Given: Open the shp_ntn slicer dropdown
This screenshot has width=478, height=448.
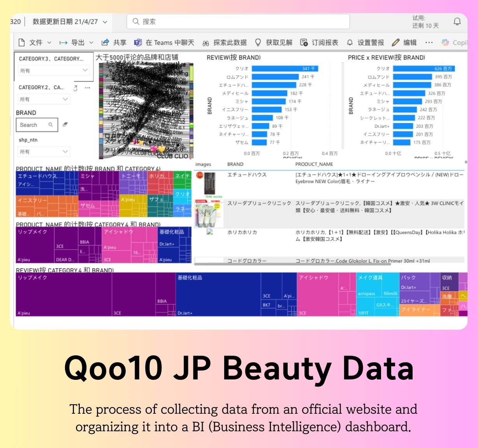Looking at the screenshot, I should click(x=44, y=152).
